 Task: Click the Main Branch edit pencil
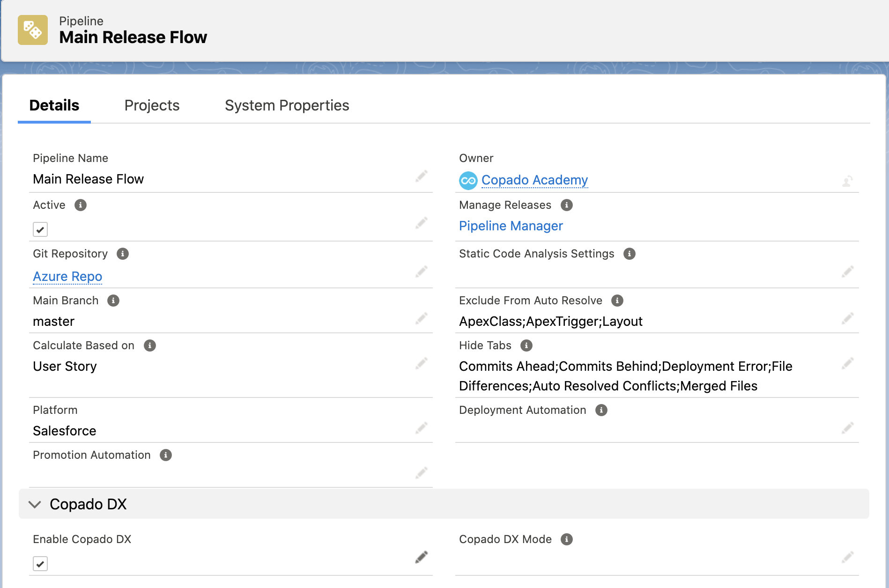[422, 319]
